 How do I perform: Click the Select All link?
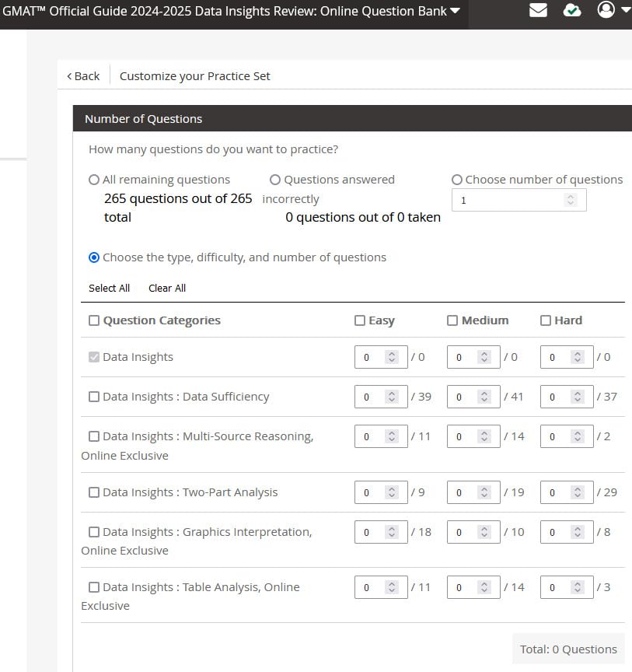coord(109,288)
